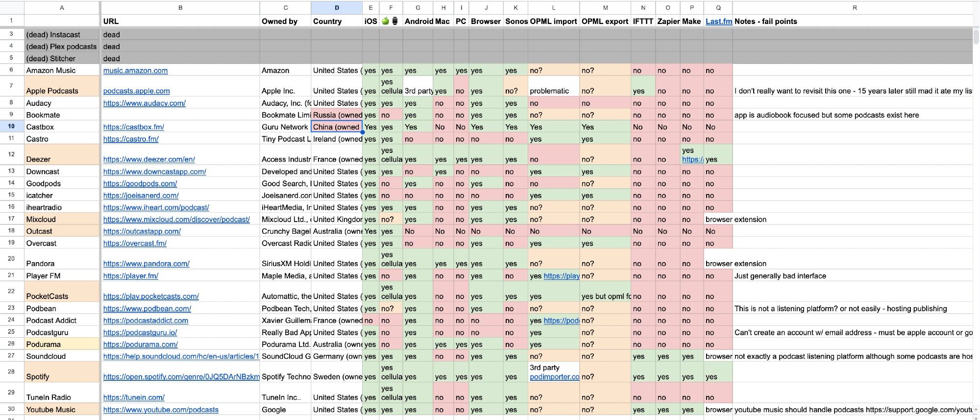Open the https://castbox.fm/ link
The height and width of the screenshot is (420, 980).
point(133,127)
